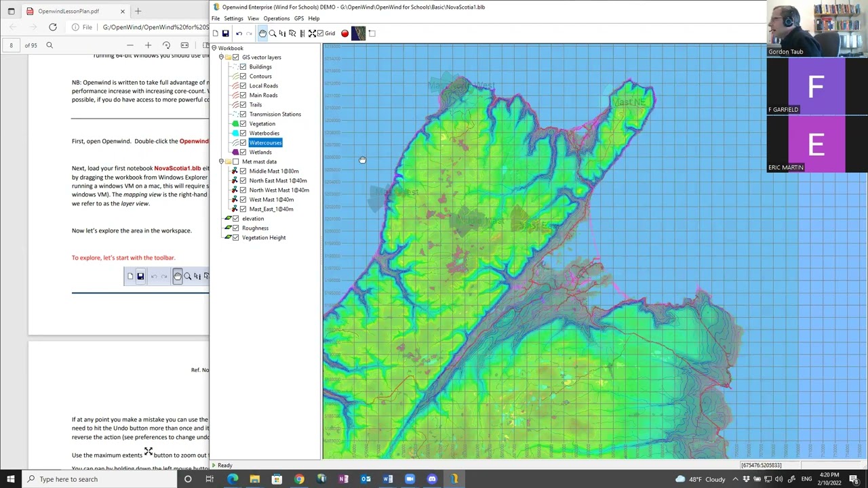Click the red record circle icon
This screenshot has width=868, height=488.
[x=344, y=33]
